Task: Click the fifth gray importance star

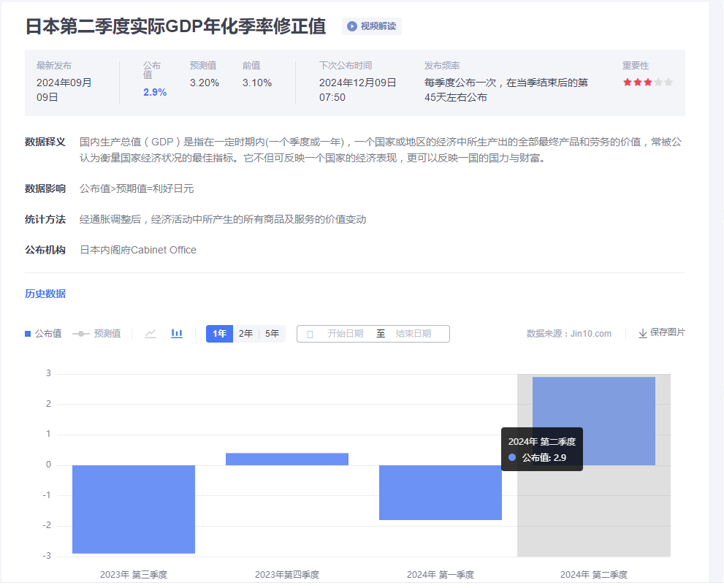Action: tap(668, 83)
